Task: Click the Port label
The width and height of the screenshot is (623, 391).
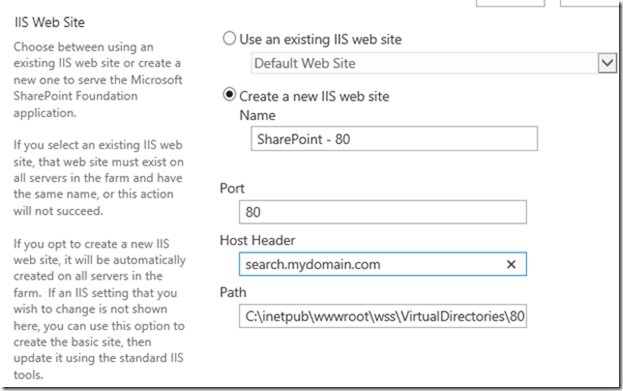Action: tap(232, 188)
